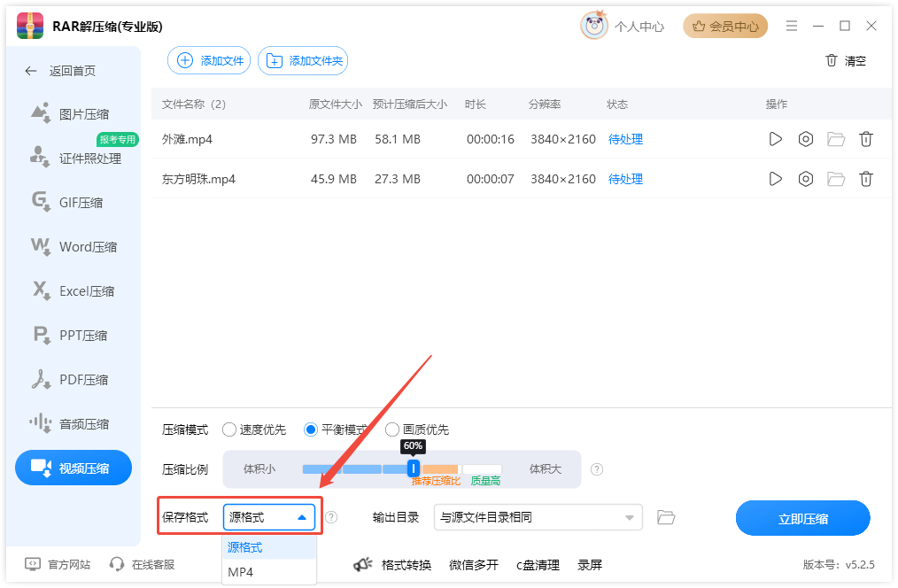Delete 东方明珠.mp4 from the list
Screen dimensions: 898x588
[x=866, y=179]
